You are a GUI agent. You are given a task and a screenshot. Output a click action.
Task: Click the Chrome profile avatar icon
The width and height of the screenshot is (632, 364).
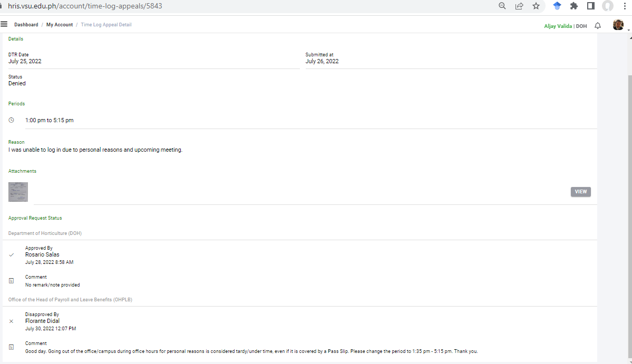(608, 6)
